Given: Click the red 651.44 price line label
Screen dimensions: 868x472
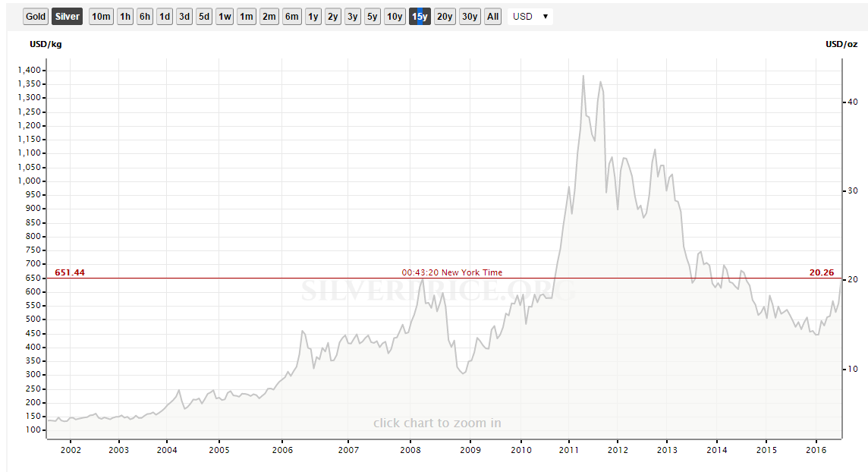Looking at the screenshot, I should point(70,272).
